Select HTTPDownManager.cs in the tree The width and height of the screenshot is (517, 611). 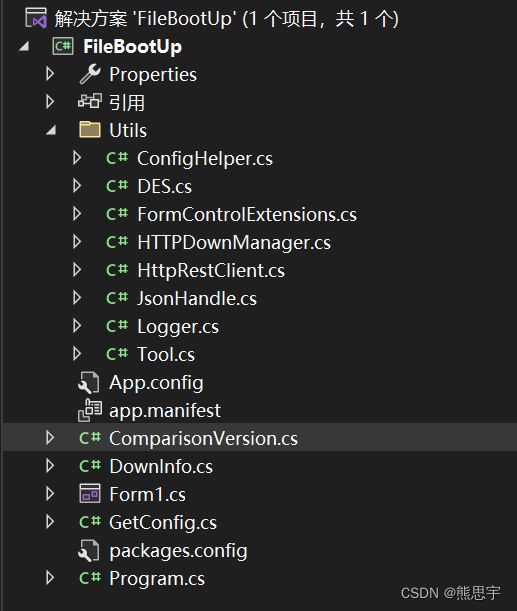click(234, 242)
